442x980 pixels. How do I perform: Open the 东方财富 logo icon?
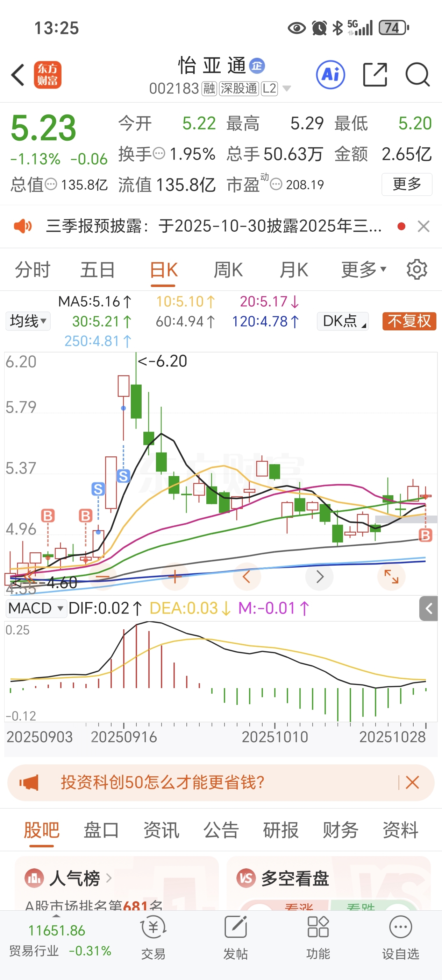pyautogui.click(x=48, y=75)
